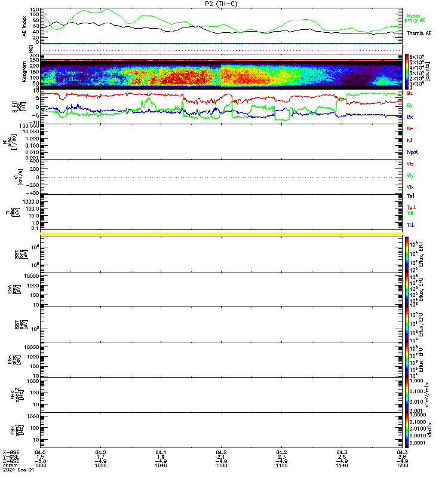Click the FBK scm1 nT color bar
Image resolution: width=448 pixels, height=478 pixels.
(407, 430)
